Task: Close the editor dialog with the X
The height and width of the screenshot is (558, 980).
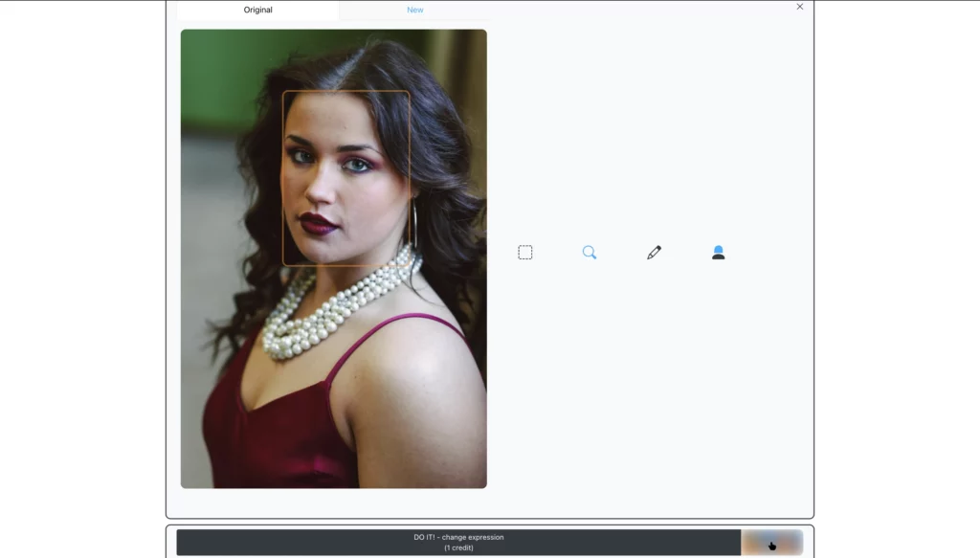Action: click(x=799, y=7)
